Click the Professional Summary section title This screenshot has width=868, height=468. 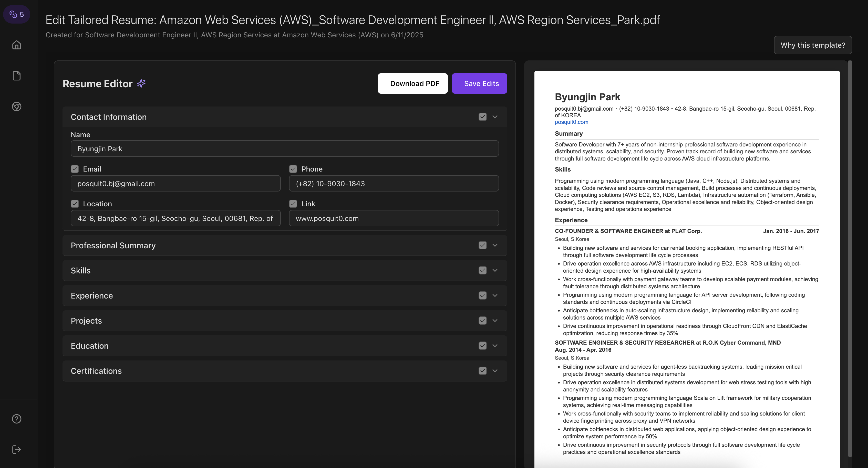point(113,246)
